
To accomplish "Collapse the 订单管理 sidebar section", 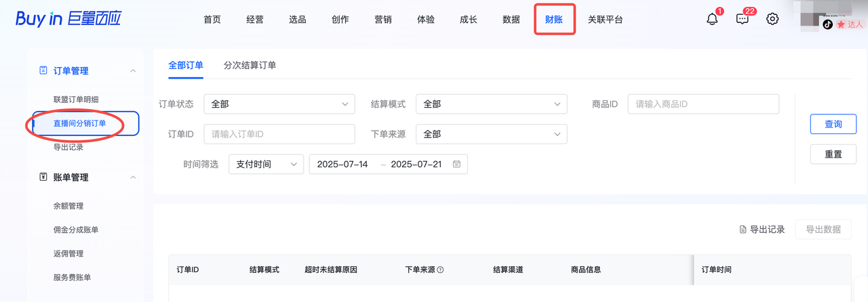I will 133,71.
